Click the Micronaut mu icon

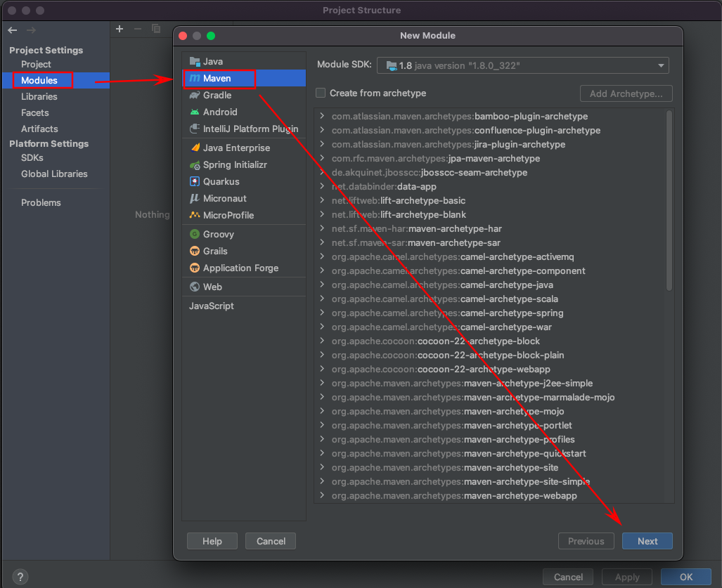pyautogui.click(x=195, y=198)
